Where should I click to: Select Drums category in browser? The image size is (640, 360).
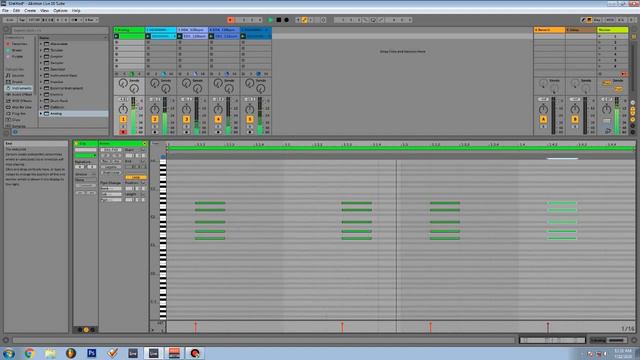click(x=16, y=82)
